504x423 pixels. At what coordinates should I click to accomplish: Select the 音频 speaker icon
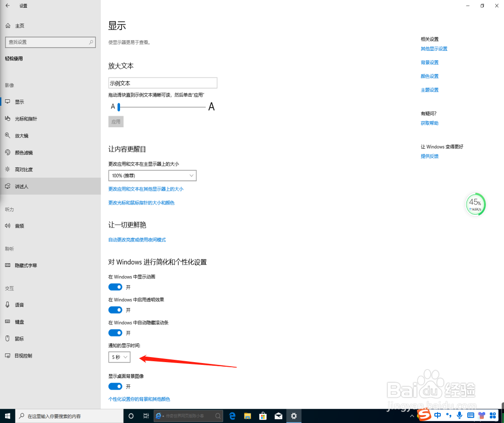click(x=8, y=226)
